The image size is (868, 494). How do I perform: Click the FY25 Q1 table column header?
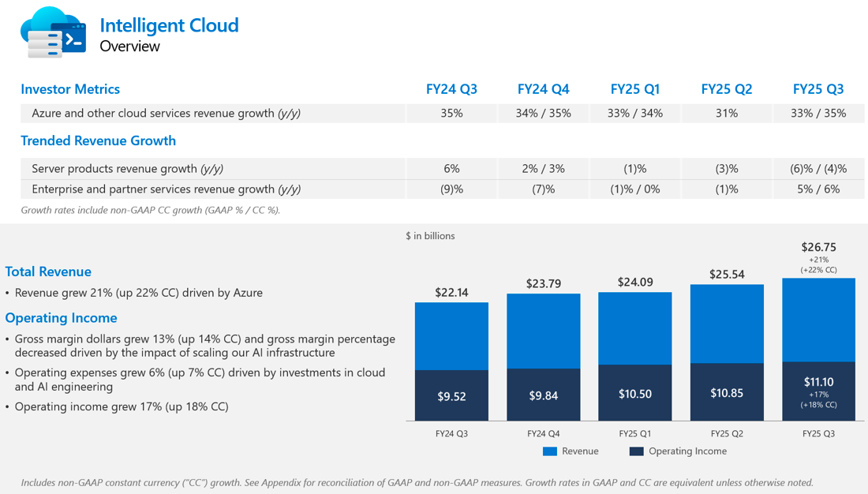click(x=635, y=89)
